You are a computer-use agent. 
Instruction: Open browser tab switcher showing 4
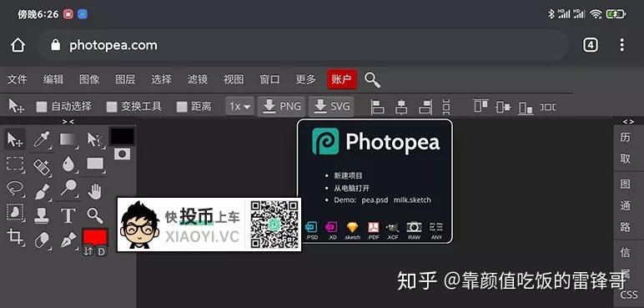click(591, 45)
